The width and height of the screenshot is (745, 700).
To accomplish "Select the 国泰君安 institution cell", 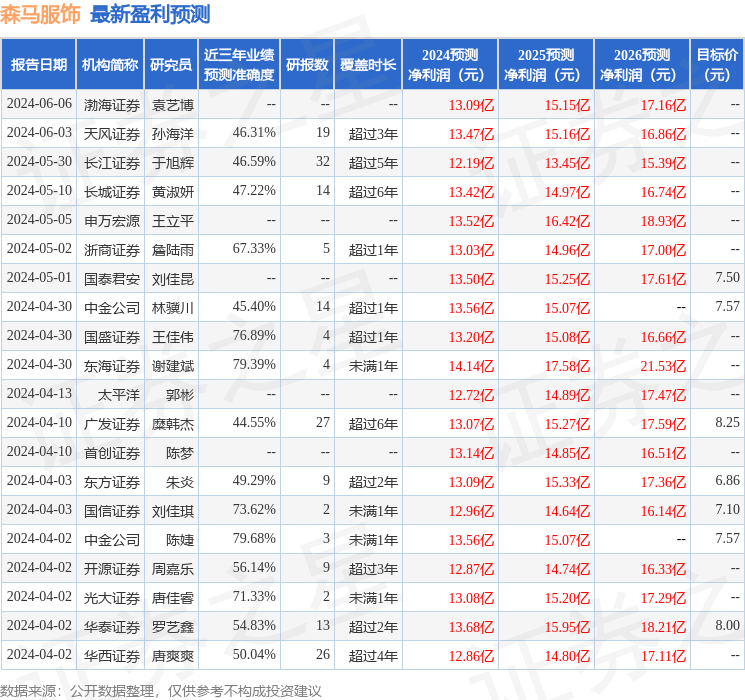I will point(112,279).
